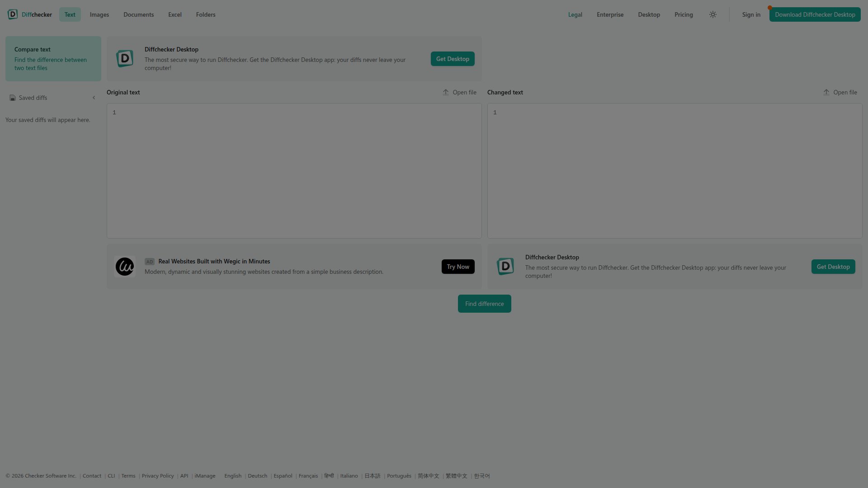
Task: Click Sign in
Action: pyautogui.click(x=751, y=14)
